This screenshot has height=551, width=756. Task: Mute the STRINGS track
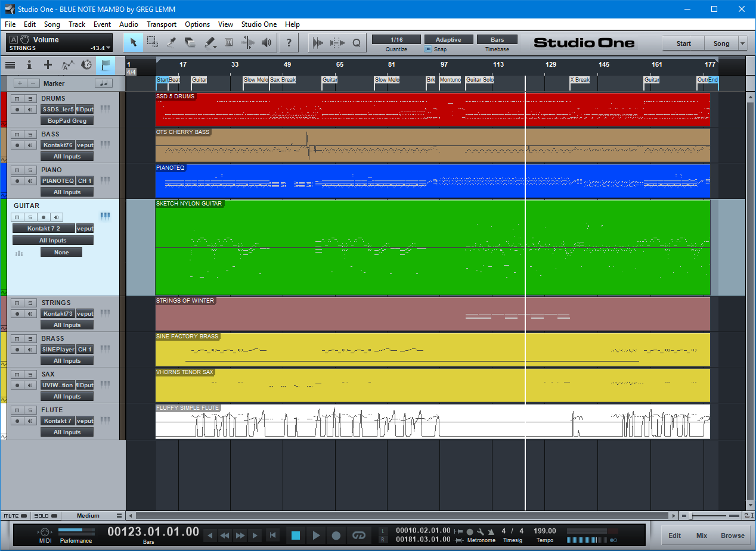coord(17,303)
